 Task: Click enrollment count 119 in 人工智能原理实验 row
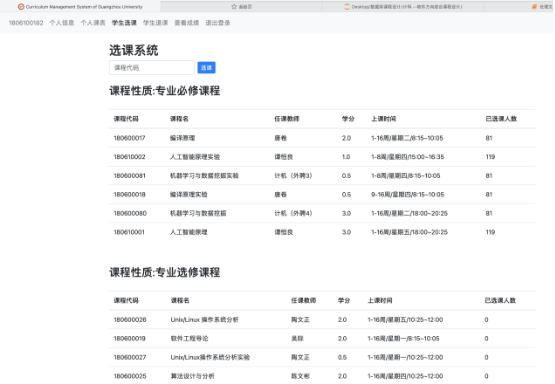coord(490,157)
